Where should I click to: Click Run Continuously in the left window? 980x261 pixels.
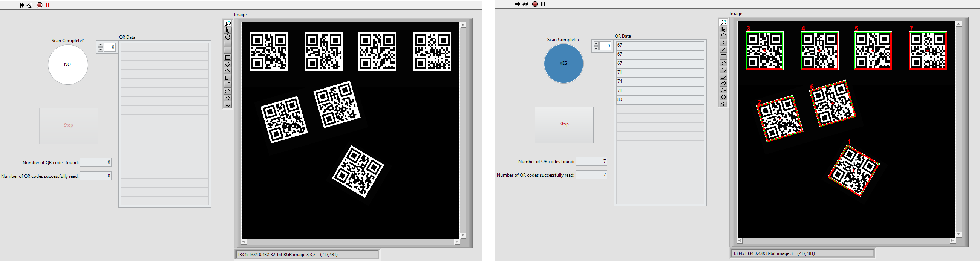coord(30,5)
